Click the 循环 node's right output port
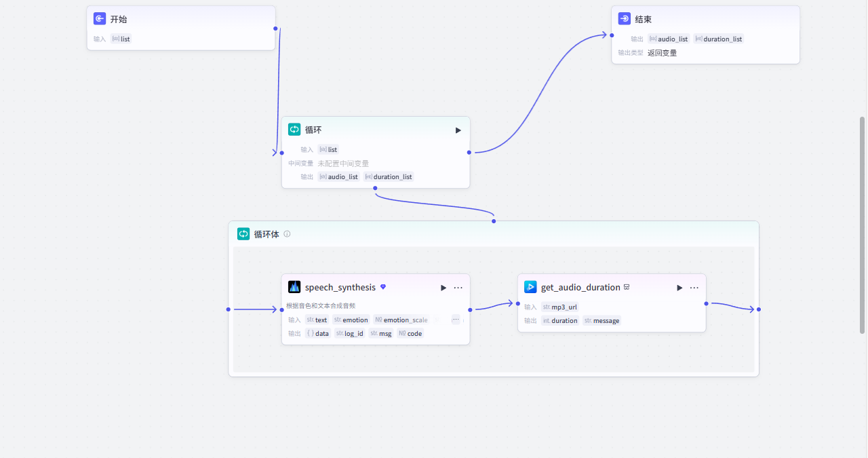Screen dimensions: 868x458 tap(469, 152)
